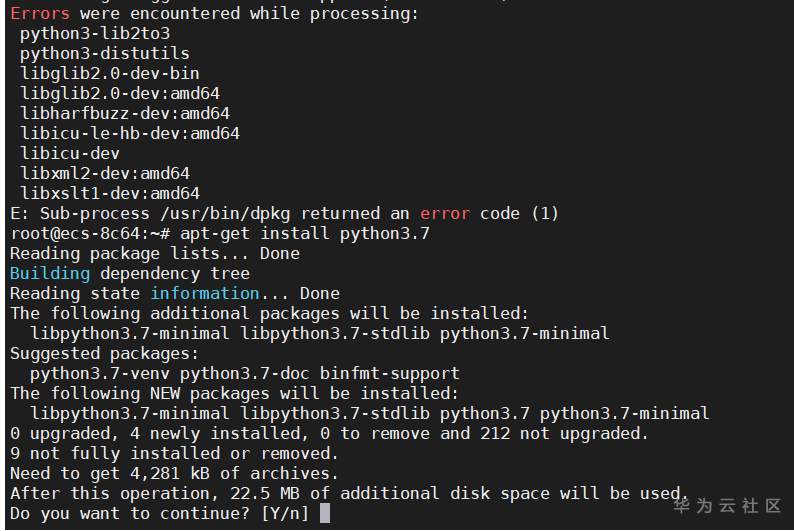Click the libharfbuzz-dev:amd64 entry
The image size is (794, 531).
click(125, 113)
